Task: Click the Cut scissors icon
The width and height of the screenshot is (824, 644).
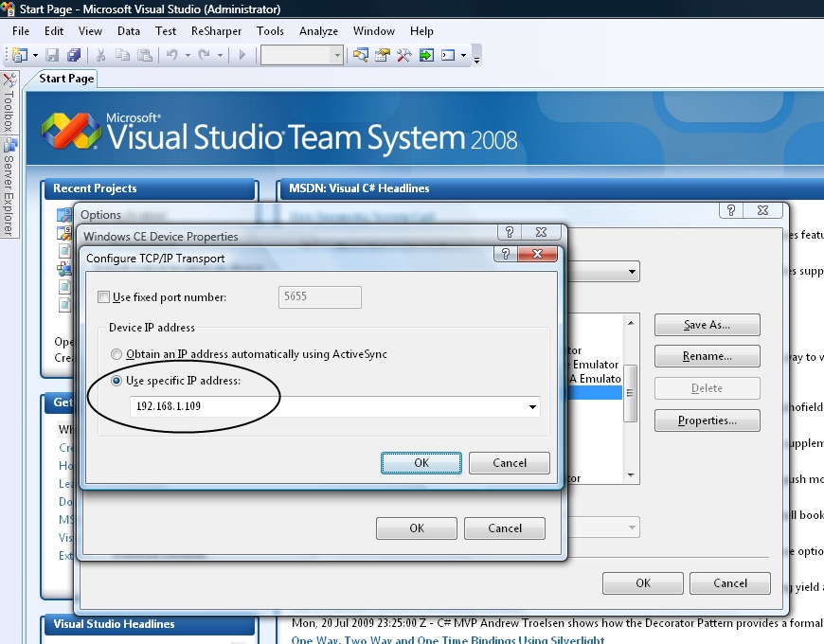Action: [101, 55]
